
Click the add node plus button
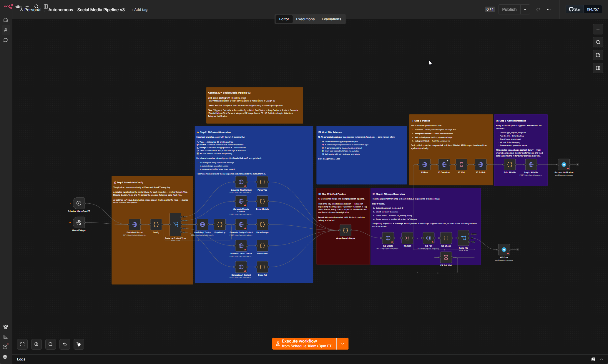coord(598,29)
